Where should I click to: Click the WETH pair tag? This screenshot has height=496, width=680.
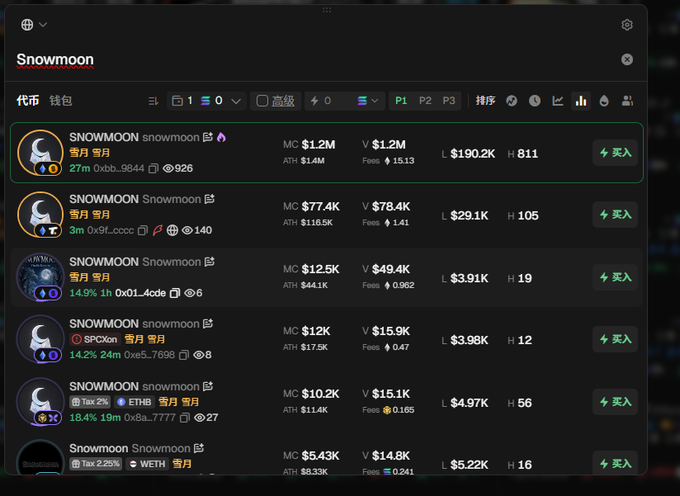[147, 464]
